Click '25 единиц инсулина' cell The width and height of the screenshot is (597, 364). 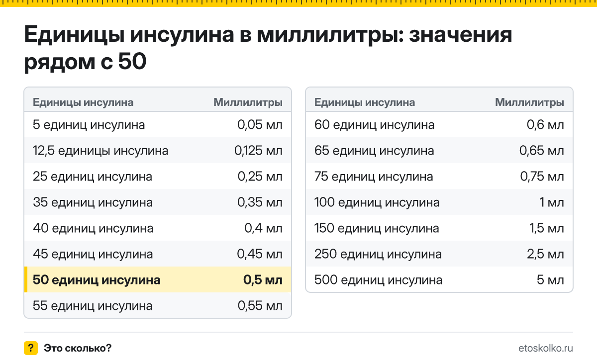point(93,176)
